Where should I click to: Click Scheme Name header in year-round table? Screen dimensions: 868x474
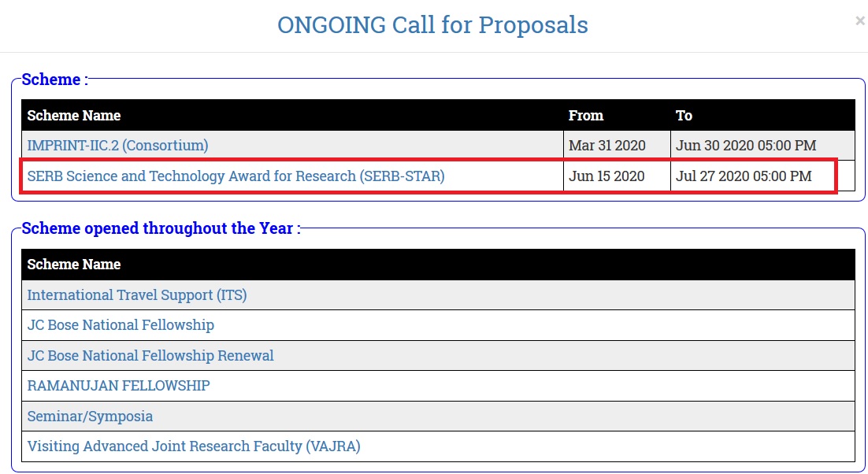click(439, 265)
